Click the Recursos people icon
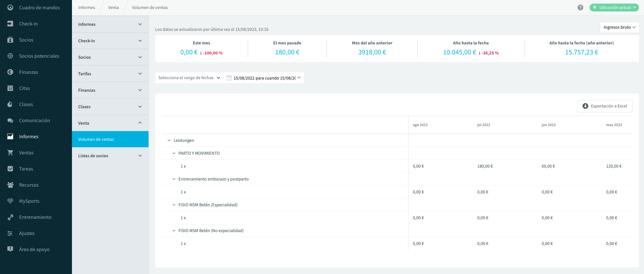Screen dimensions: 644x274 pyautogui.click(x=10, y=185)
